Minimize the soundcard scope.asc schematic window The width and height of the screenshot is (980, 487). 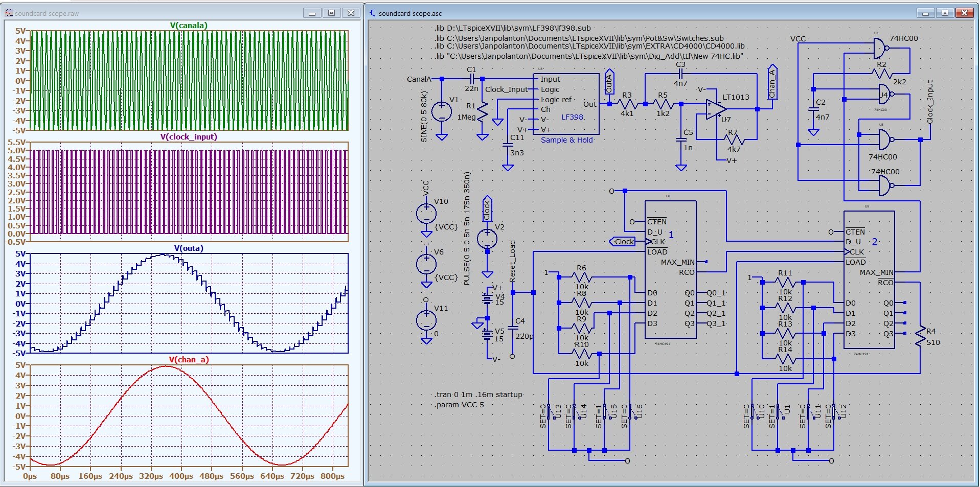(925, 13)
